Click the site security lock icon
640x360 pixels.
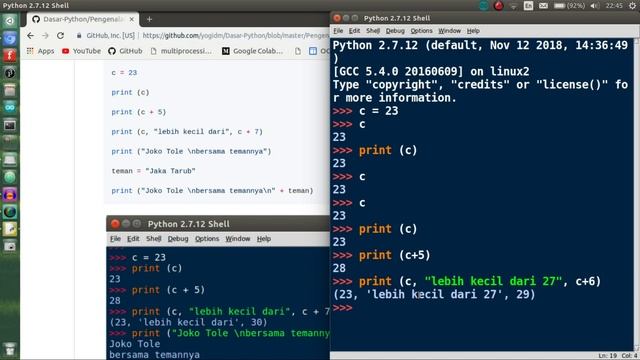tap(79, 36)
